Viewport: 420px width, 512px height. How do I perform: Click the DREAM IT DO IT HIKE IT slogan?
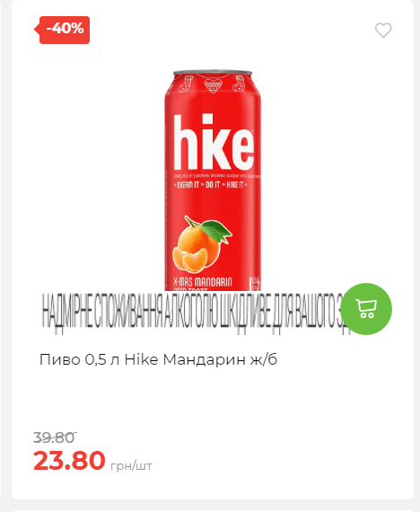tap(212, 185)
